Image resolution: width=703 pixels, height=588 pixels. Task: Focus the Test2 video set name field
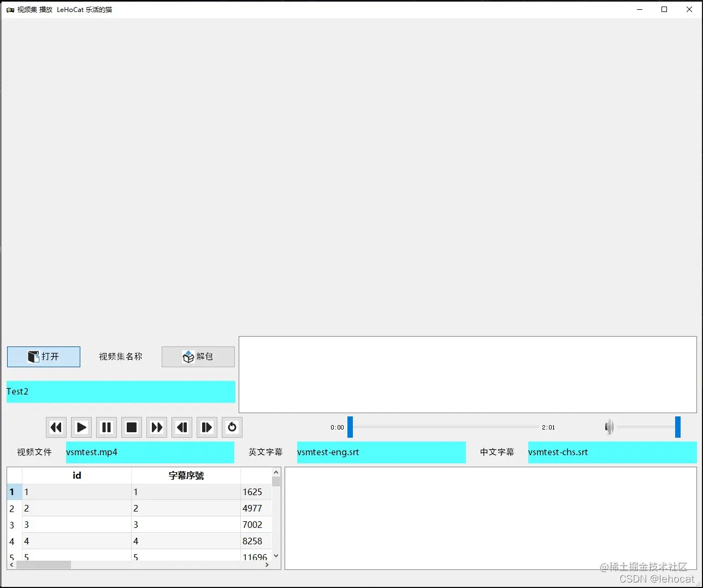pyautogui.click(x=121, y=392)
